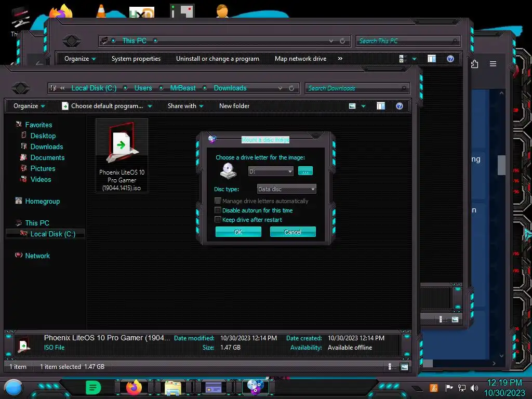Open the Disc type Data disc dropdown
The image size is (532, 399).
pyautogui.click(x=286, y=189)
